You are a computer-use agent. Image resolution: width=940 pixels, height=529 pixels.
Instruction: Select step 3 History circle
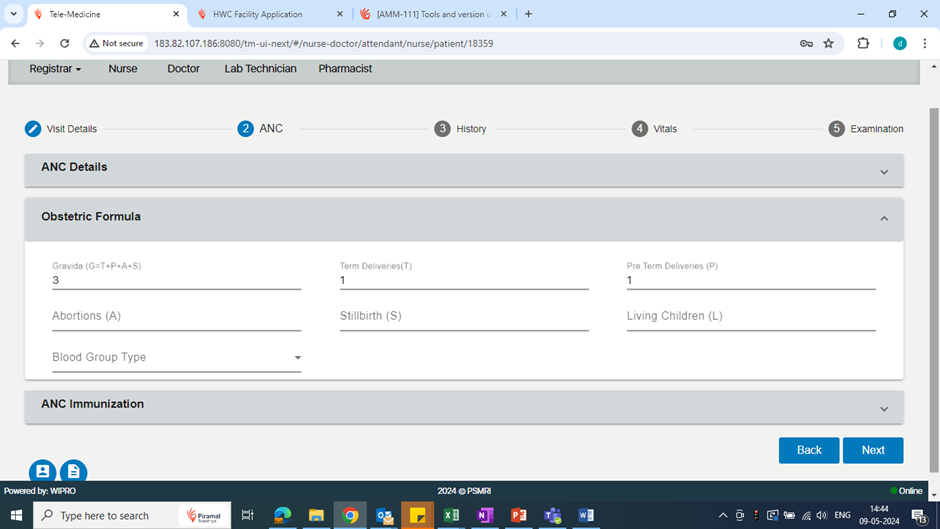(442, 128)
